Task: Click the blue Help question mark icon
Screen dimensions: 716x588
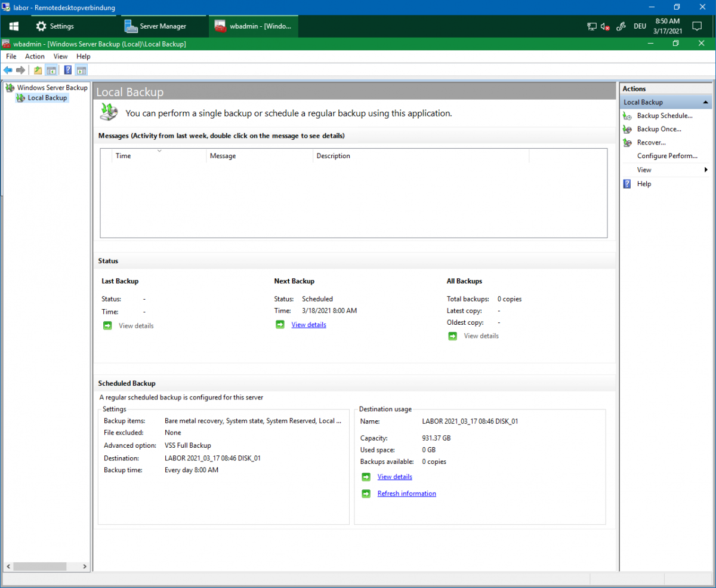Action: point(68,70)
